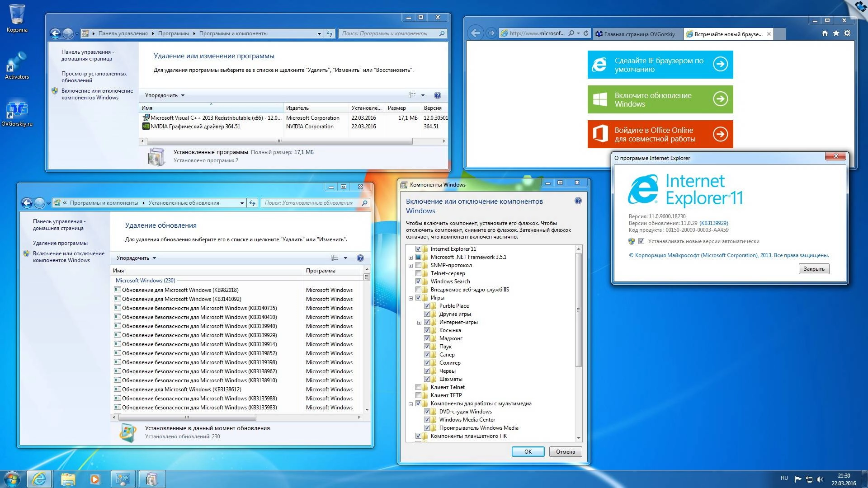Click Закрыть in the About Internet Explorer dialog

click(813, 268)
